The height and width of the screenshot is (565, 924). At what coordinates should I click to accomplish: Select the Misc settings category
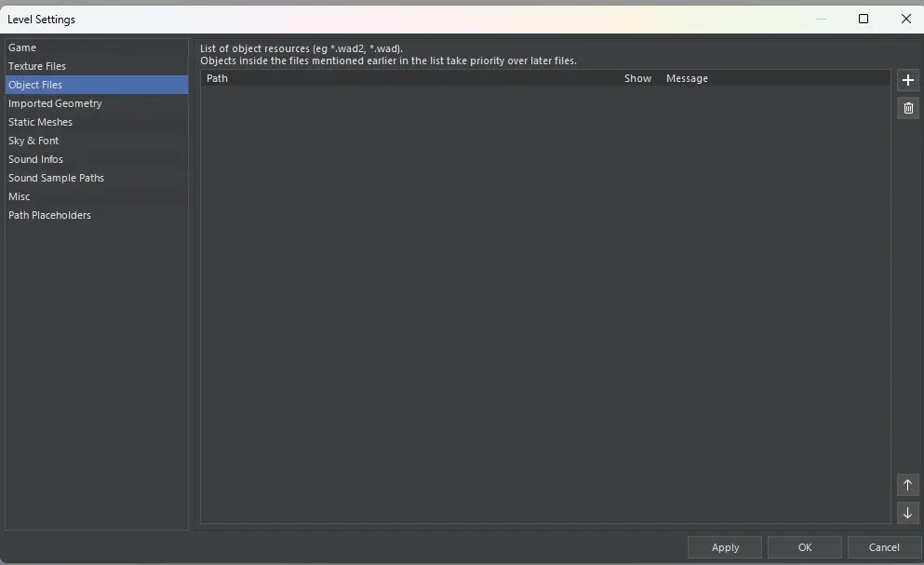(20, 196)
